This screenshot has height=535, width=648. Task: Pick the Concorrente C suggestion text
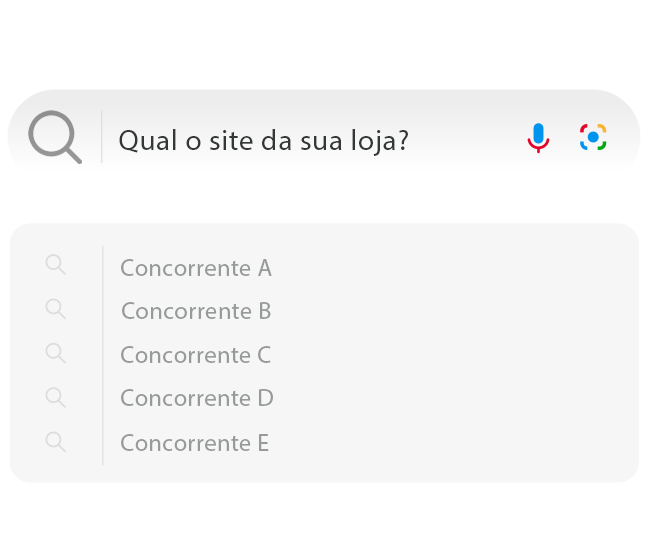[196, 355]
